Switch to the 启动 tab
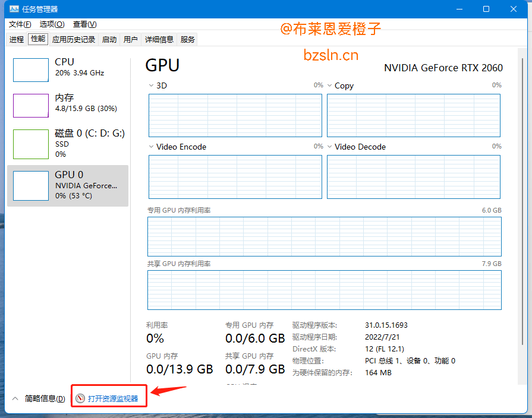This screenshot has width=532, height=418. [109, 39]
